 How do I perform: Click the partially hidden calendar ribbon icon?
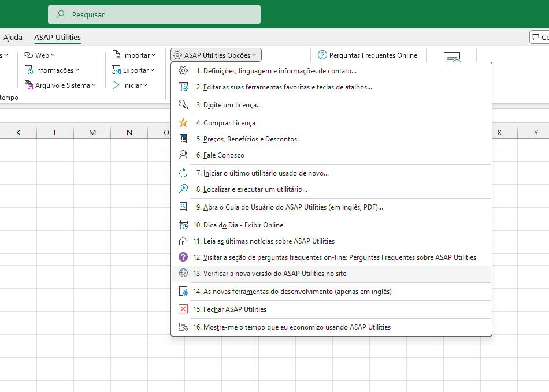[452, 57]
